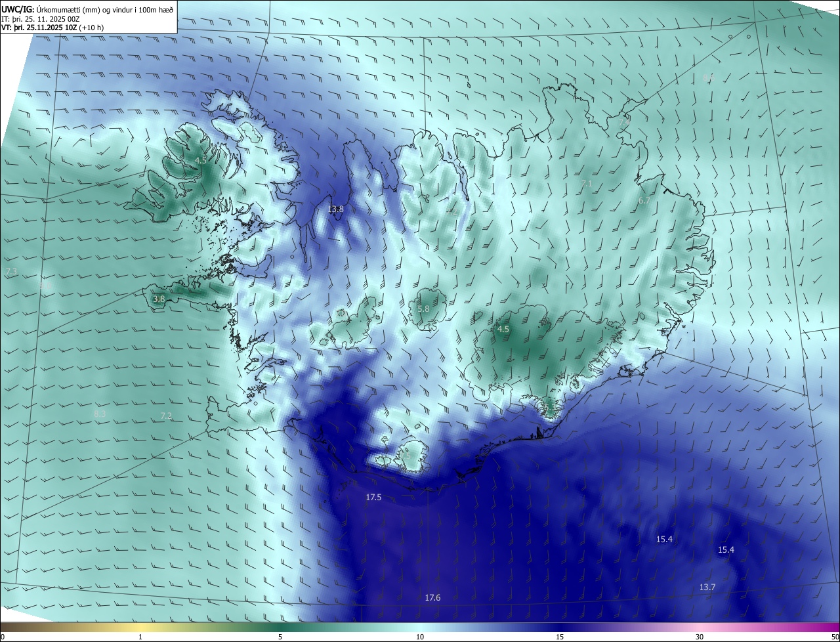Viewport: 840px width, 642px height.
Task: Click the 5 tick label on the legend
Action: [x=280, y=637]
